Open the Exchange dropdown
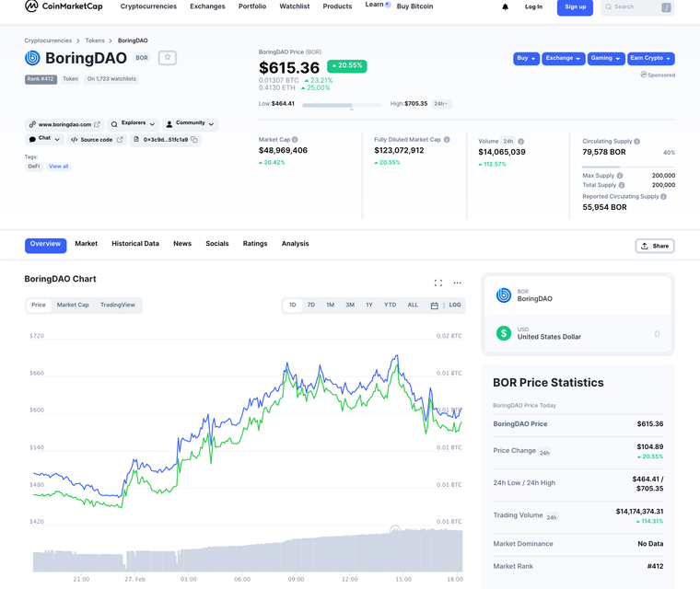This screenshot has height=589, width=700. (564, 59)
